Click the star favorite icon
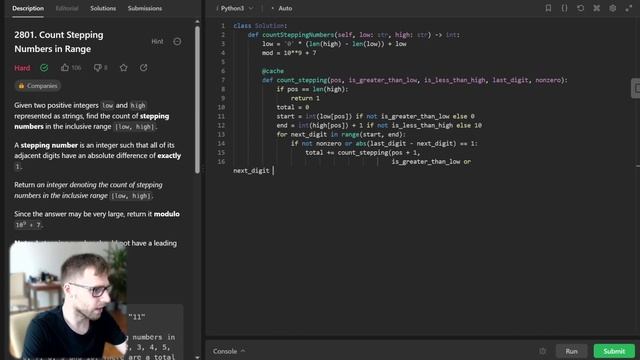Screen dimensions: 640x360 124,68
